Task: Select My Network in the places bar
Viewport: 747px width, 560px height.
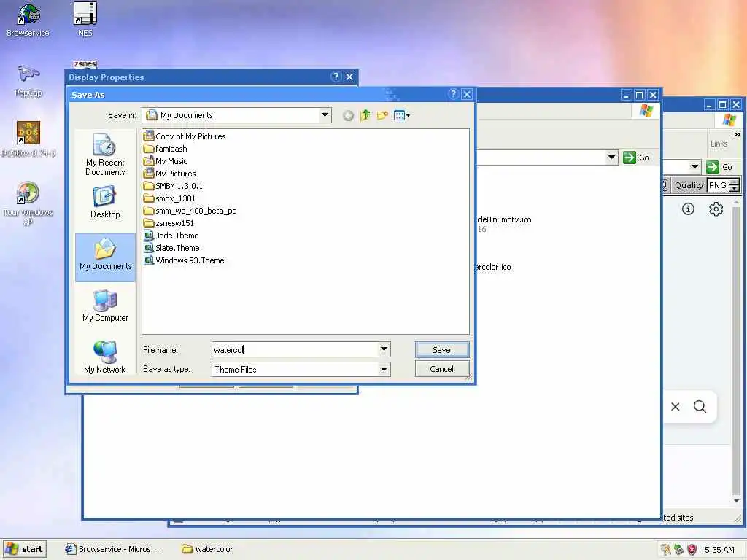Action: click(x=105, y=357)
